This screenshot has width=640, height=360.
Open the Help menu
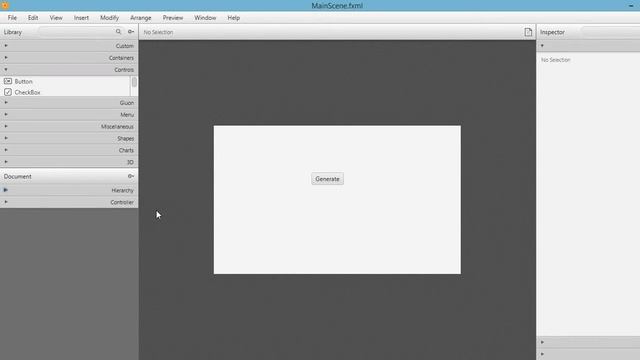coord(233,18)
